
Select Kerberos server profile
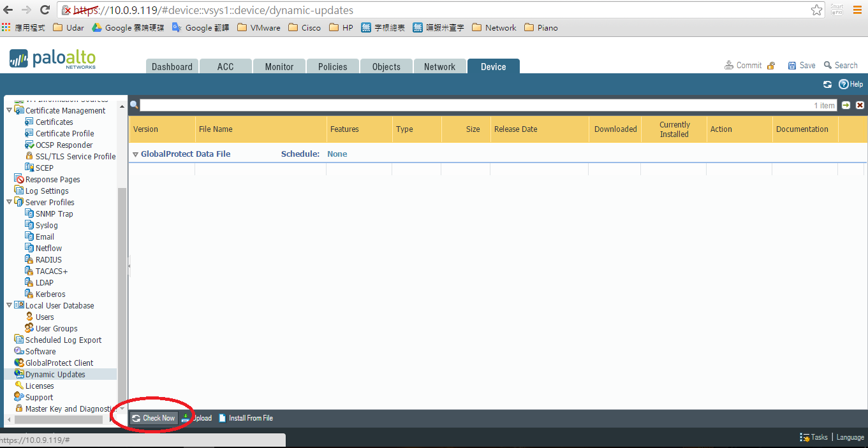(50, 294)
